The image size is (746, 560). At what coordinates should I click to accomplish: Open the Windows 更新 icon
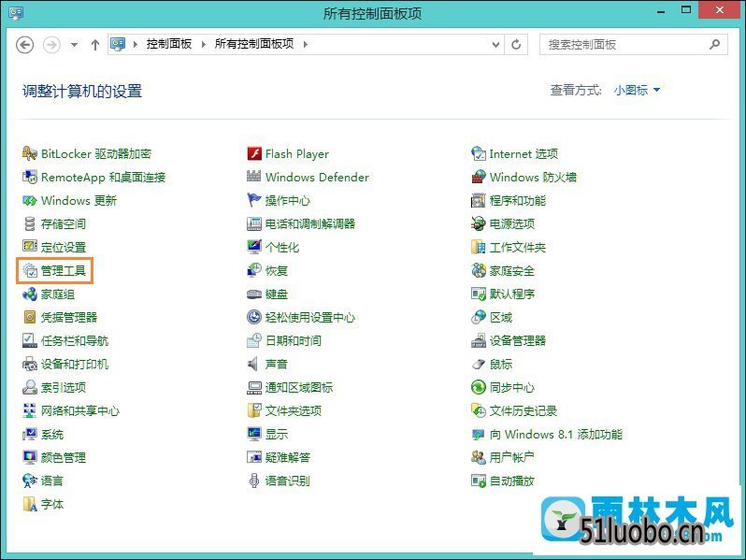30,200
